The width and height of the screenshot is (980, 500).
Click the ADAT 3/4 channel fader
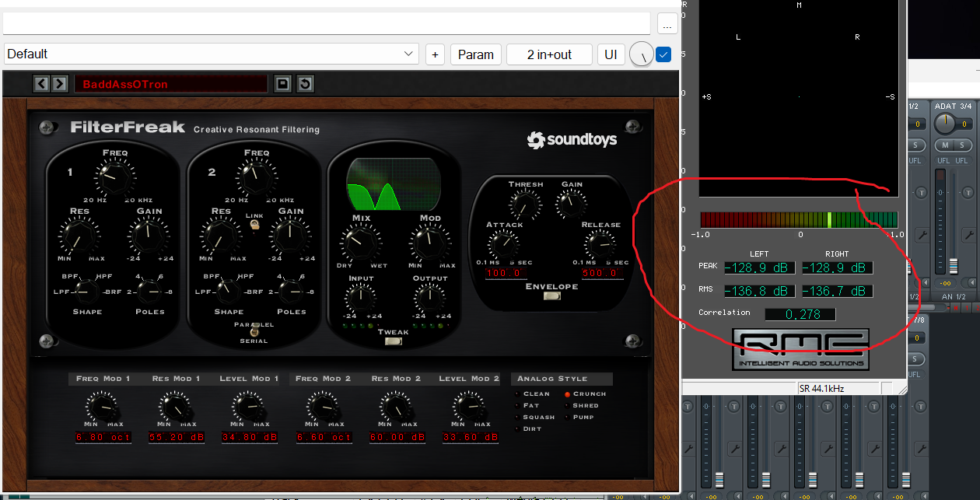[954, 265]
